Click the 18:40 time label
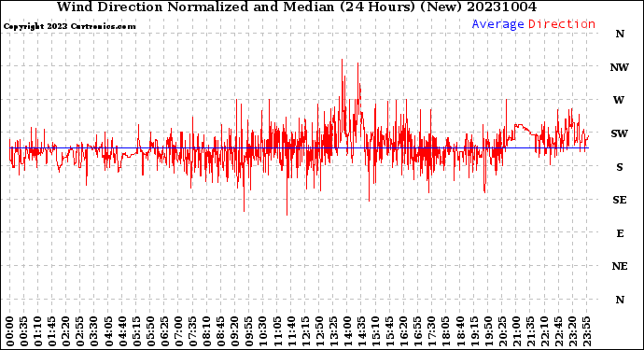Viewport: 644px width, 350px height. click(x=459, y=332)
